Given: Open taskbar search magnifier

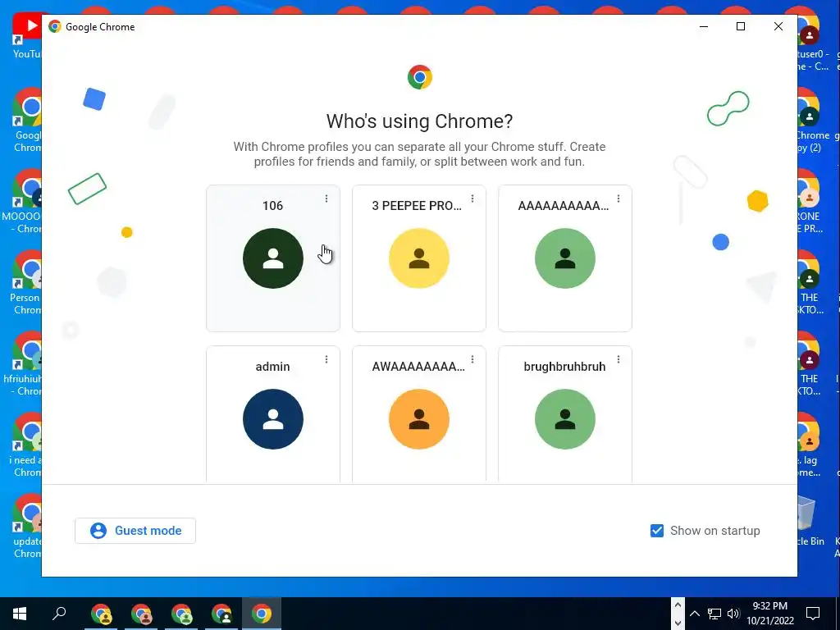Looking at the screenshot, I should [x=59, y=614].
